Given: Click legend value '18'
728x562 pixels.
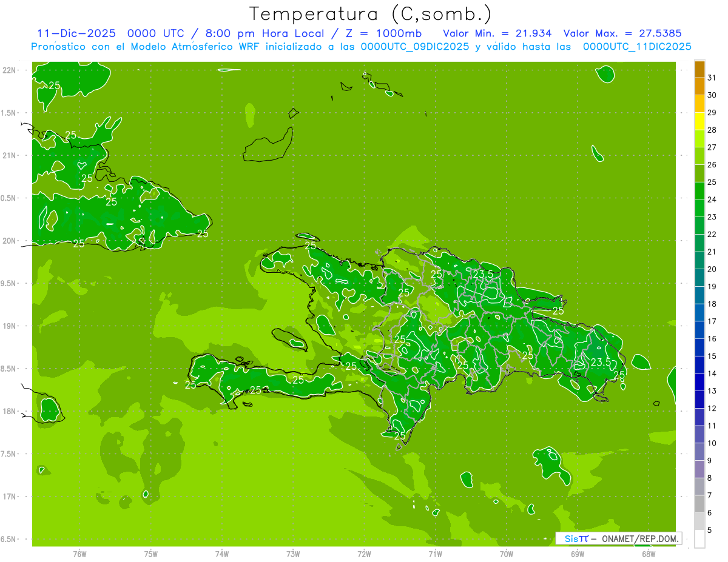Looking at the screenshot, I should [712, 304].
